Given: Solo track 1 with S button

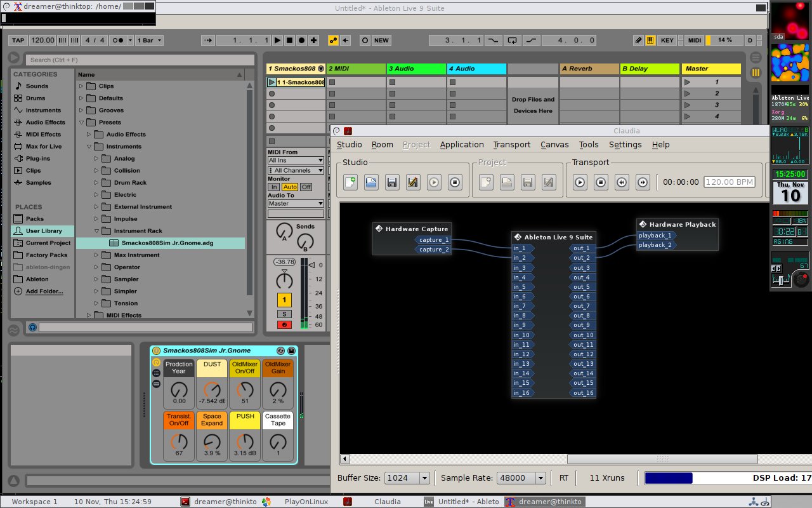Looking at the screenshot, I should tap(284, 314).
